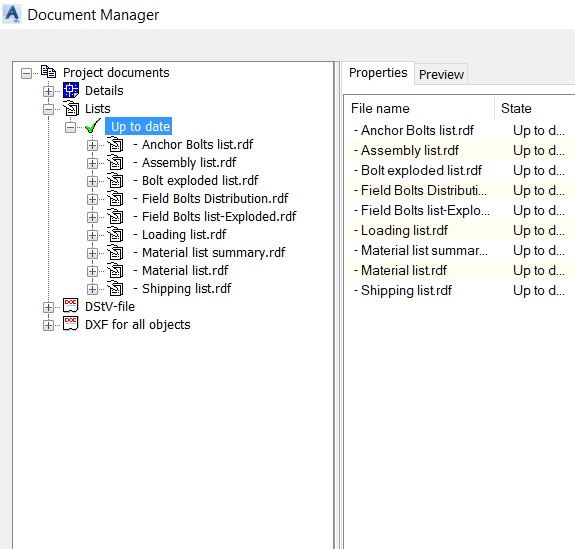
Task: Select Bolt exploded list.rdf in the tree
Action: [x=195, y=180]
